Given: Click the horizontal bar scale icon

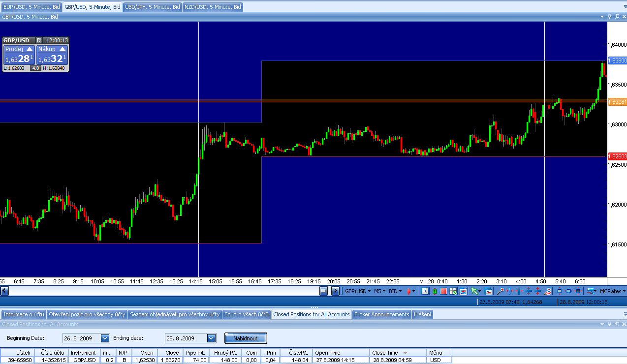Looking at the screenshot, I should coord(568,291).
